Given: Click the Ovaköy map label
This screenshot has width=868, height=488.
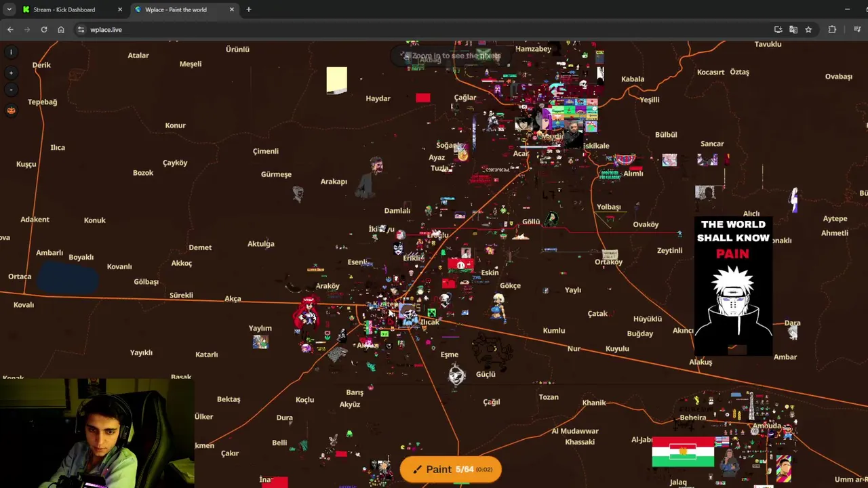Looking at the screenshot, I should click(646, 224).
